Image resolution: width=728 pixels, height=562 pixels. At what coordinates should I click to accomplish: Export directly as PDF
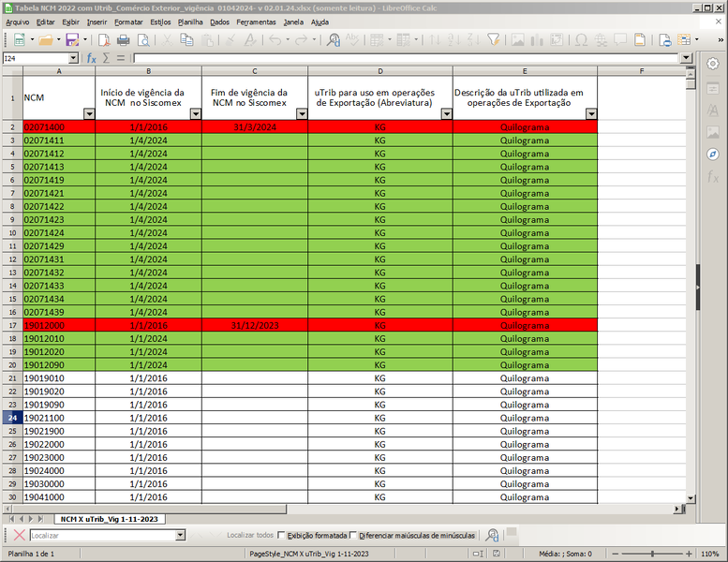pyautogui.click(x=104, y=40)
